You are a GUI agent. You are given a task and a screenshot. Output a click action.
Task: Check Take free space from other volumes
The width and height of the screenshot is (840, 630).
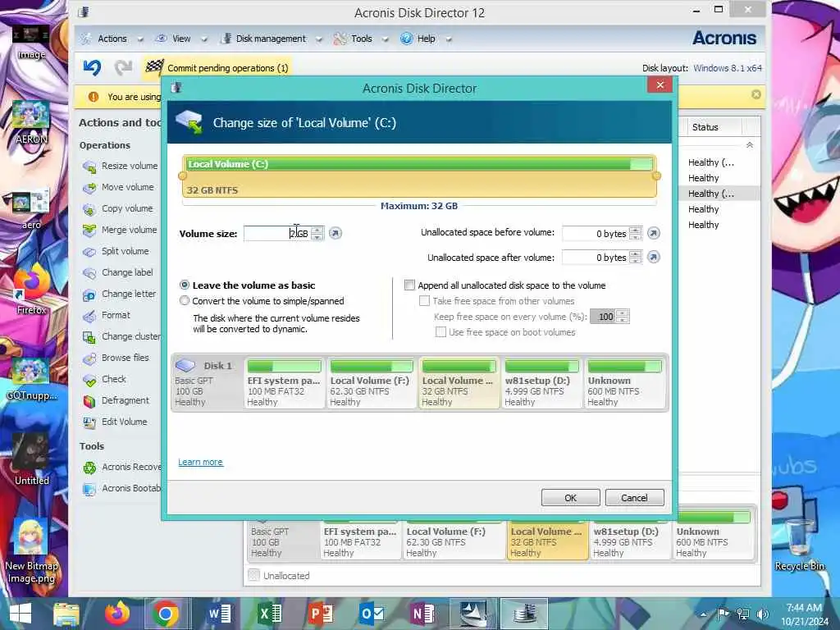point(424,300)
